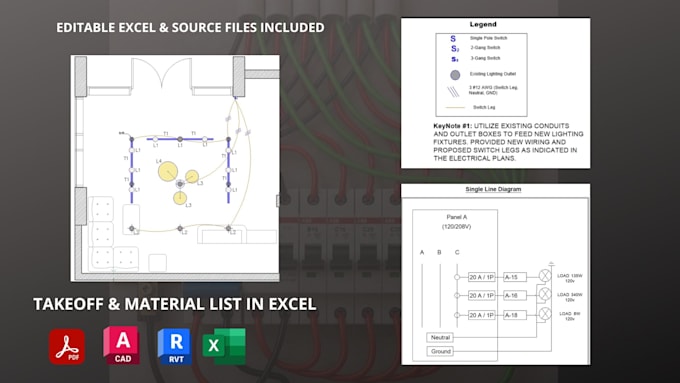Image resolution: width=680 pixels, height=383 pixels.
Task: Click the double door swing on floor plan
Action: 161,73
